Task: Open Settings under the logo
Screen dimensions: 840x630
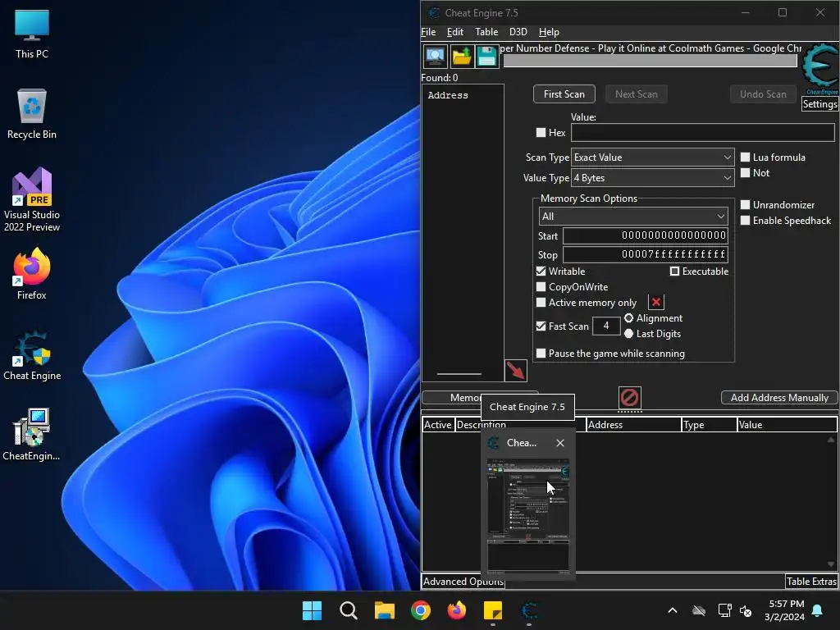Action: (x=819, y=104)
